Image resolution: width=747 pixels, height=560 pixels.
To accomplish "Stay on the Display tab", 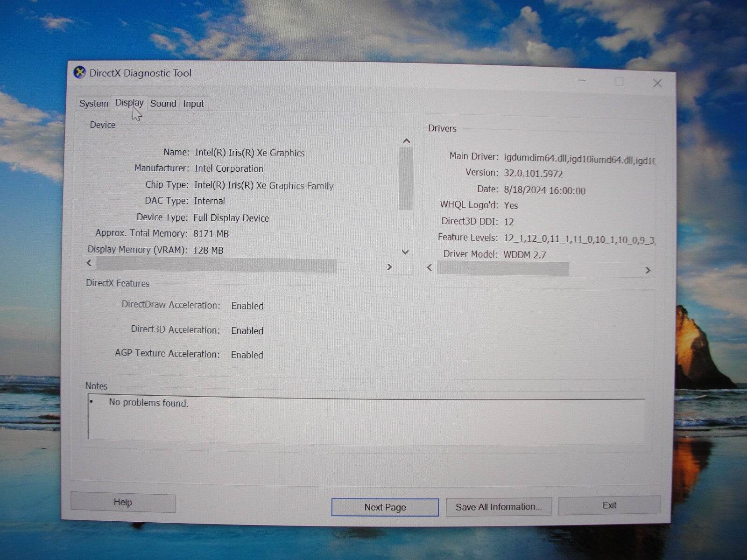I will click(129, 103).
